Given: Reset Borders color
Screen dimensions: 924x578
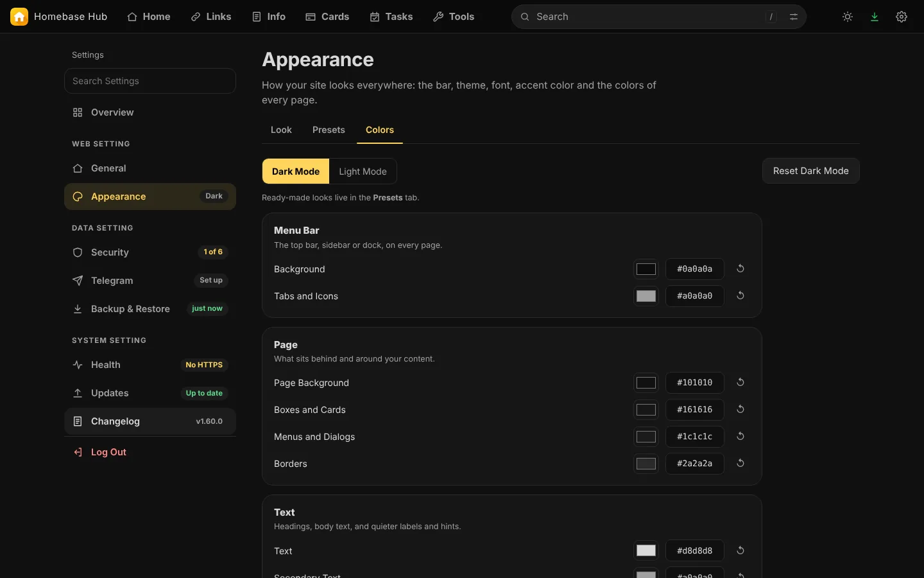Looking at the screenshot, I should 740,463.
